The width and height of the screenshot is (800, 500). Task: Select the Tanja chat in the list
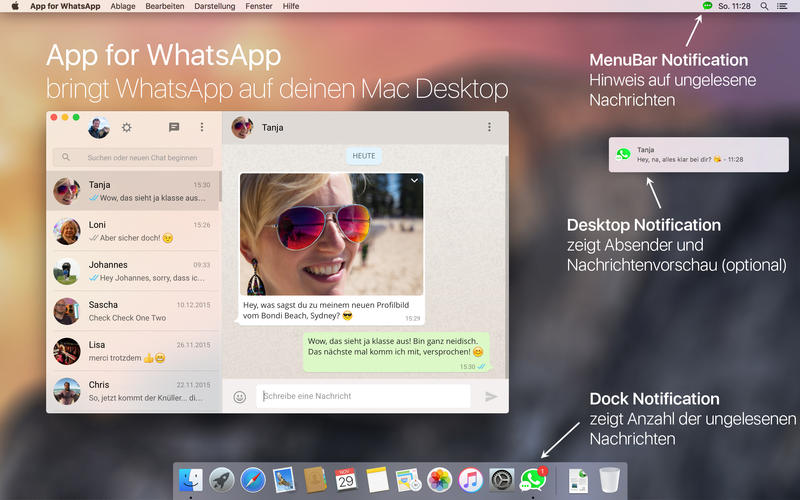click(x=134, y=191)
